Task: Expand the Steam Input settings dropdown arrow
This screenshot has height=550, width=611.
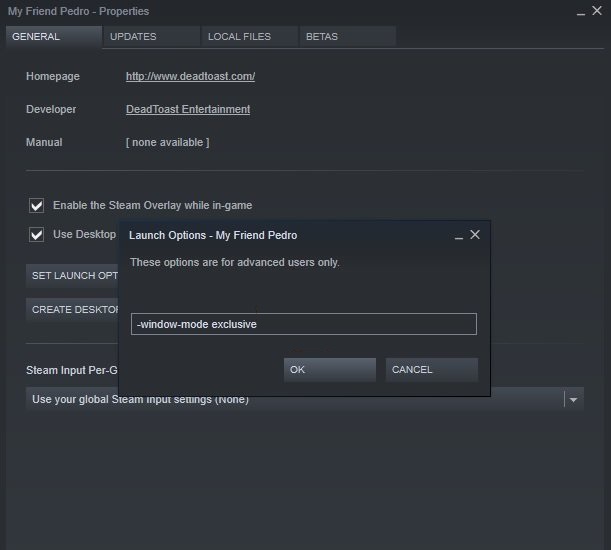Action: pos(573,400)
